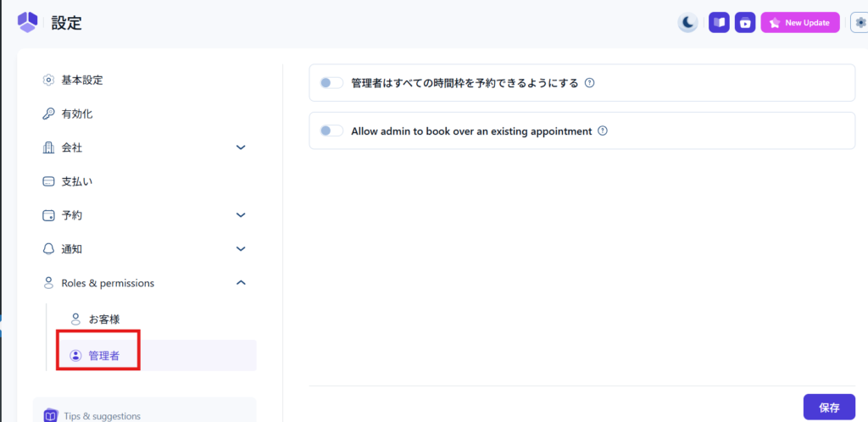
Task: Click the gear icon at top right
Action: [x=860, y=23]
